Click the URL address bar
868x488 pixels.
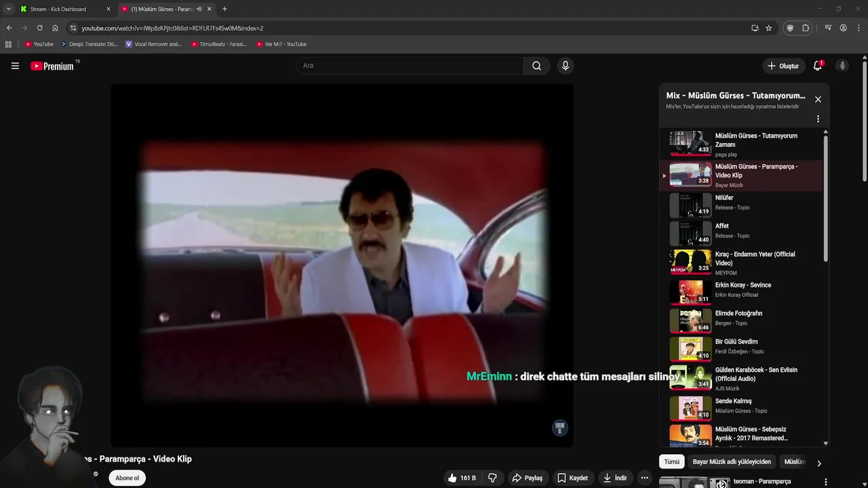tap(407, 28)
